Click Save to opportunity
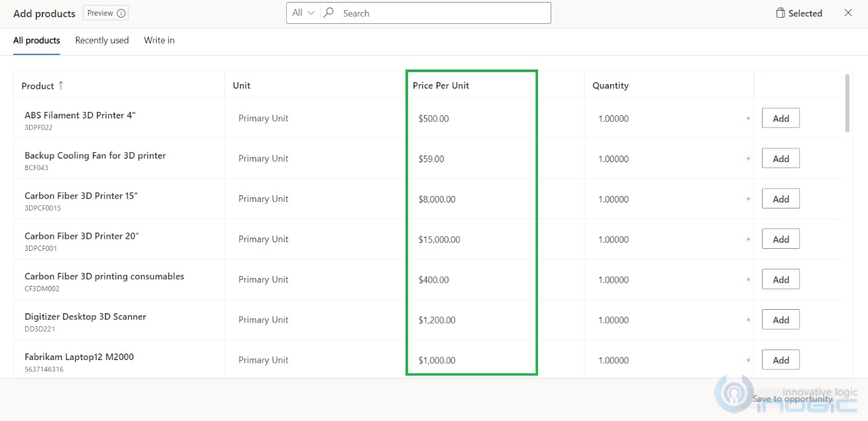Screen dimensions: 868x421 (794, 398)
